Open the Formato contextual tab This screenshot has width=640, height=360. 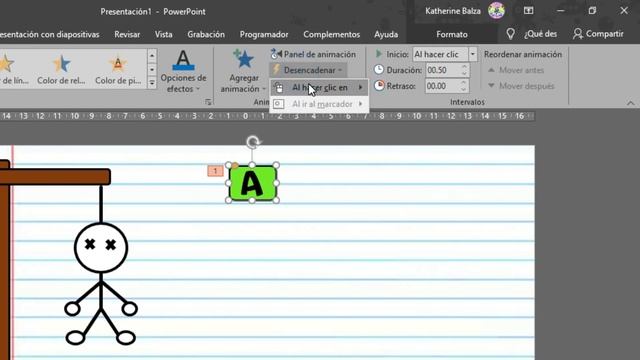pyautogui.click(x=452, y=35)
